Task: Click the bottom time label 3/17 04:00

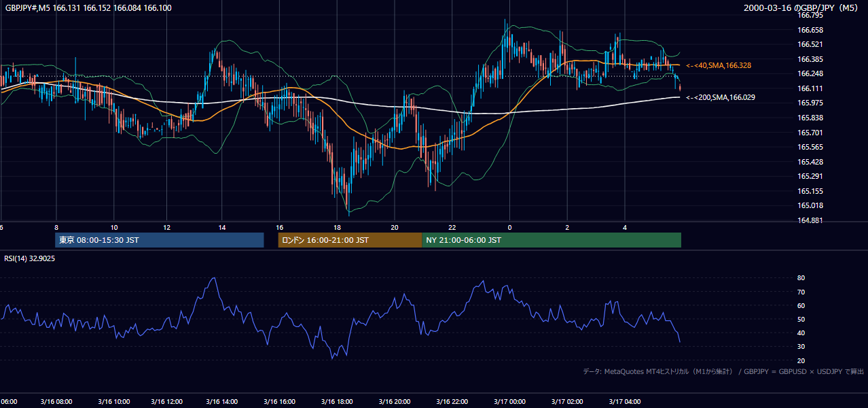Action: click(x=625, y=402)
